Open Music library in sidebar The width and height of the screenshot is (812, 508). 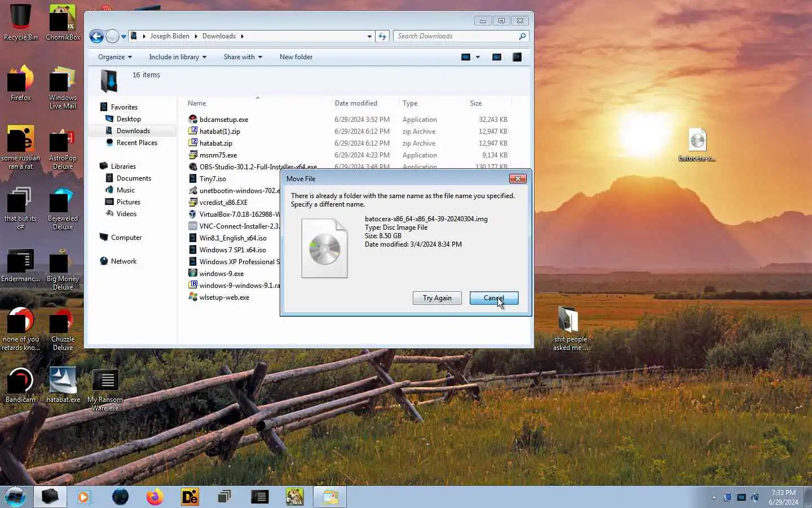[125, 190]
